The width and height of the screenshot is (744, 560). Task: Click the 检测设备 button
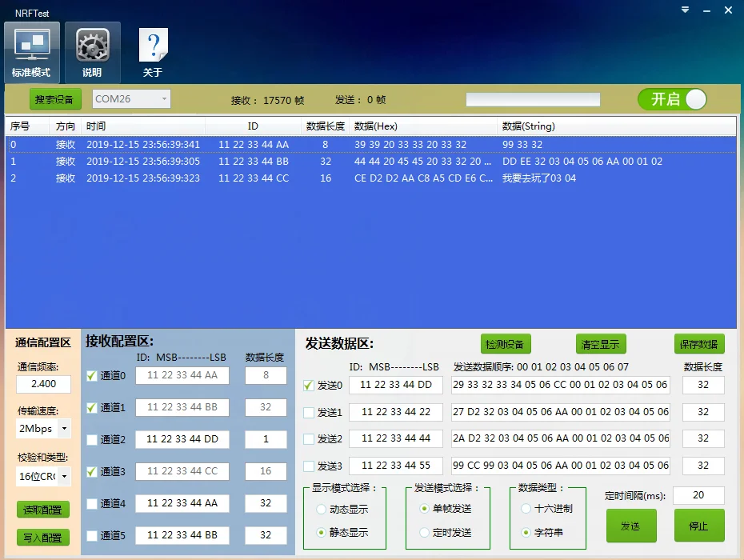(506, 344)
